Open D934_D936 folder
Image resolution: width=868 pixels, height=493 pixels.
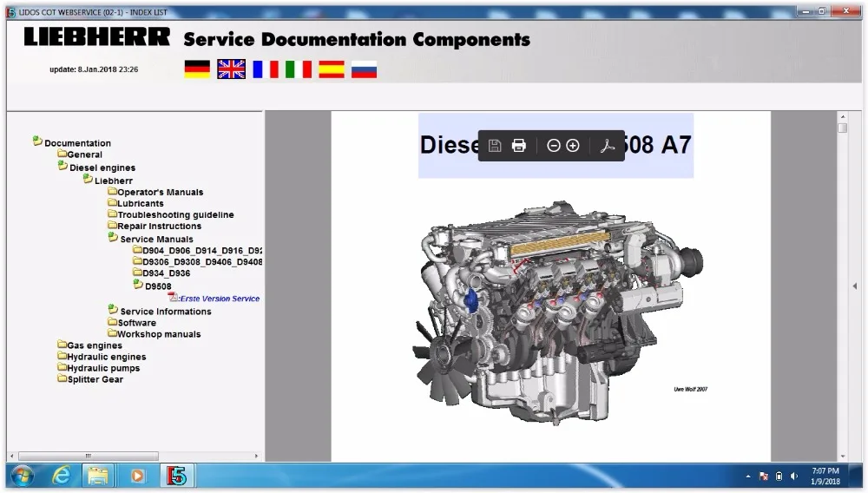click(166, 273)
